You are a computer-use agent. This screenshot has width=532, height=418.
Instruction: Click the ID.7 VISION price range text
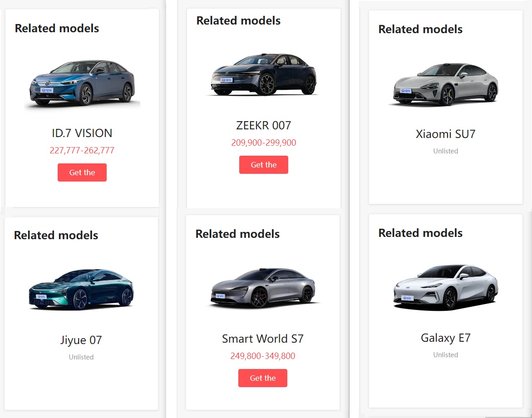[82, 150]
